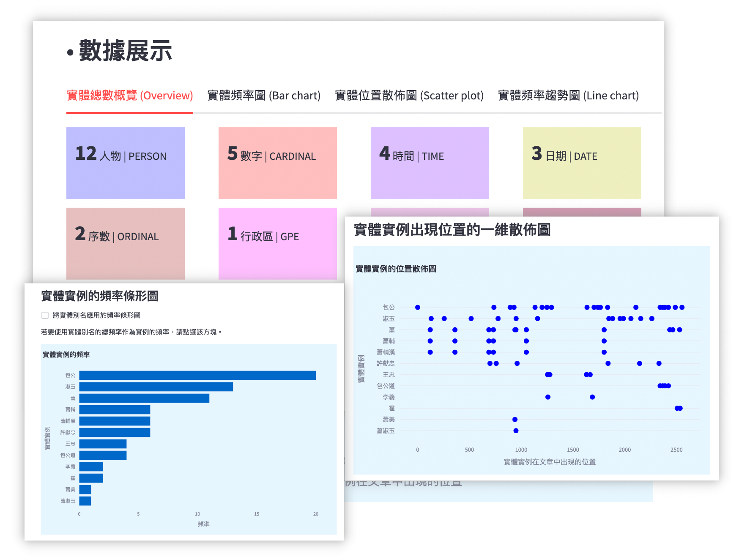Image resolution: width=739 pixels, height=560 pixels.
Task: Return to the 實體總數概覽 (Overview) tab
Action: tap(129, 96)
